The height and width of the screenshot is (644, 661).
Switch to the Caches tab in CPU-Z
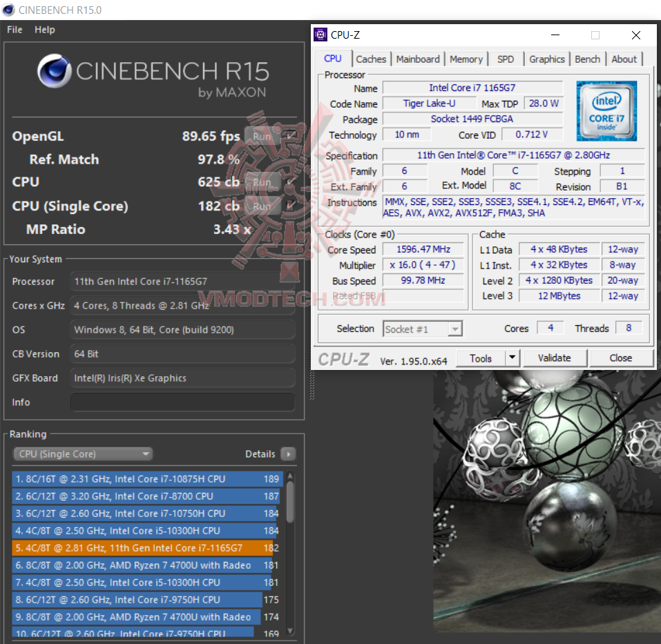pyautogui.click(x=371, y=59)
